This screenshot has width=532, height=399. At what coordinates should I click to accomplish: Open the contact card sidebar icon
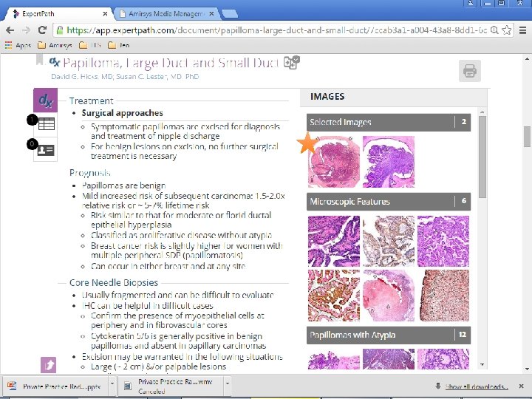point(46,149)
